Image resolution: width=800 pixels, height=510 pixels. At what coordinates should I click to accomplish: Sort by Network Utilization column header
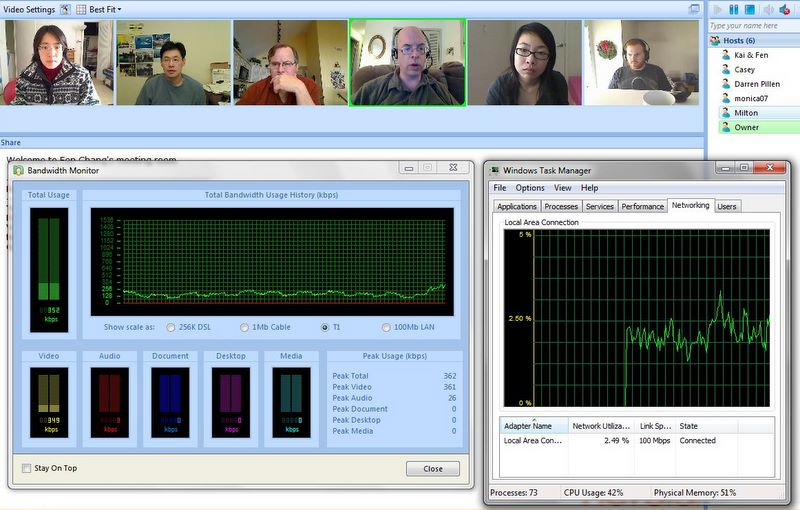click(601, 426)
